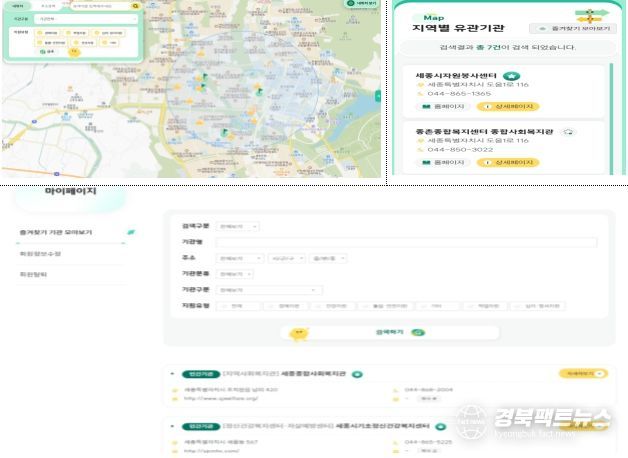Click the round icon beside 세종종합사회복지관 in results
Viewport: 628px width, 458px height.
(x=357, y=374)
